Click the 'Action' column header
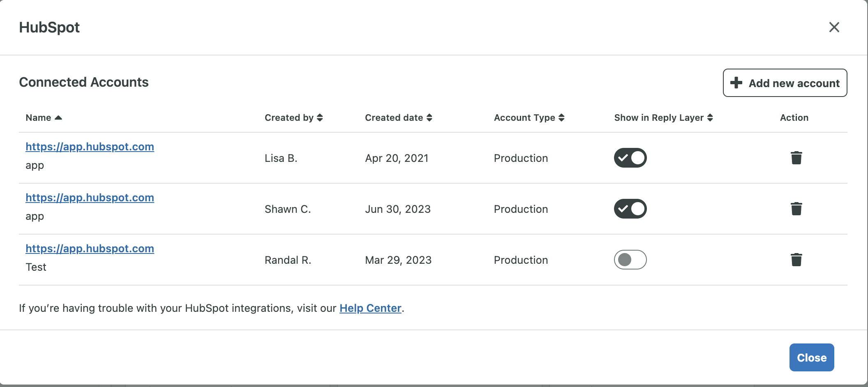Screen dimensions: 868x387 coord(794,118)
